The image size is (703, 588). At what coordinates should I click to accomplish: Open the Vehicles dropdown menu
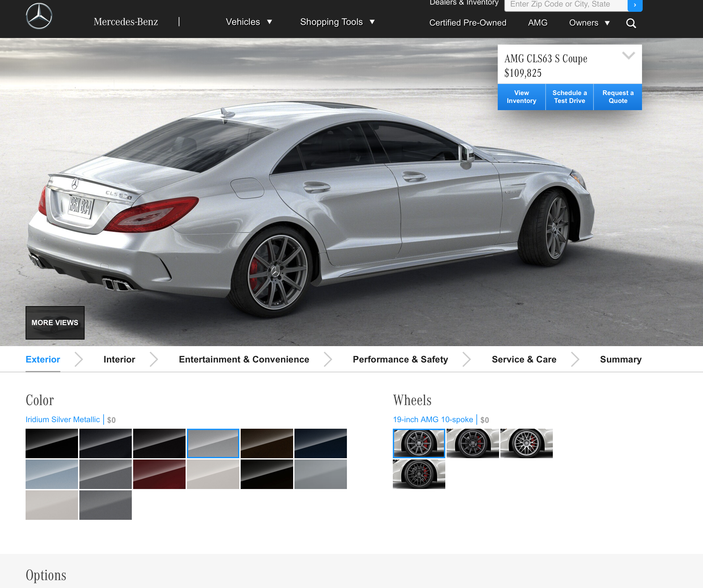(x=249, y=22)
